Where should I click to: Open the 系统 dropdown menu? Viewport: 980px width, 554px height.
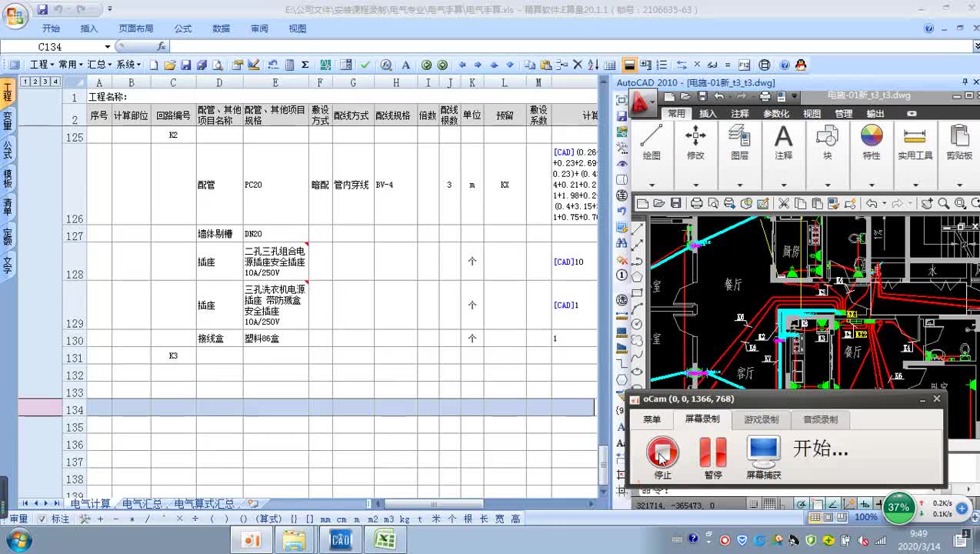(128, 65)
